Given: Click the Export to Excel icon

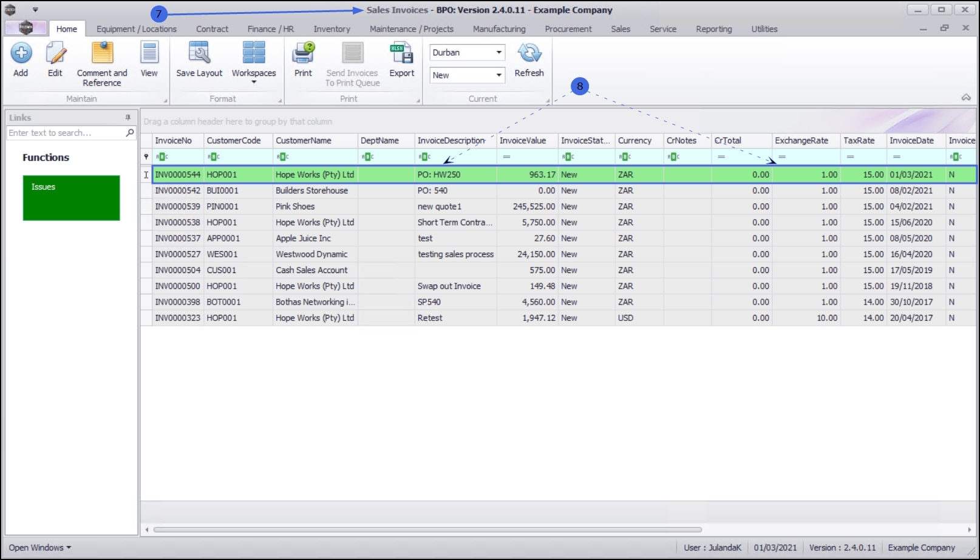Looking at the screenshot, I should pyautogui.click(x=401, y=53).
